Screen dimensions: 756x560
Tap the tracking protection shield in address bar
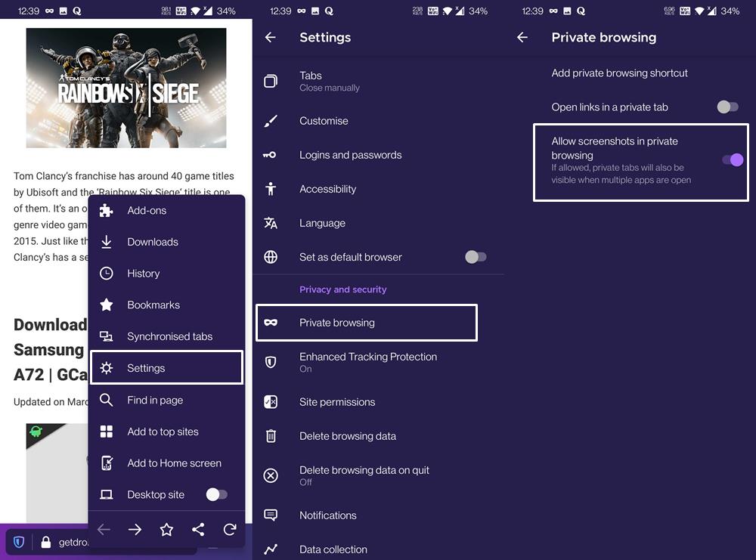[x=19, y=541]
